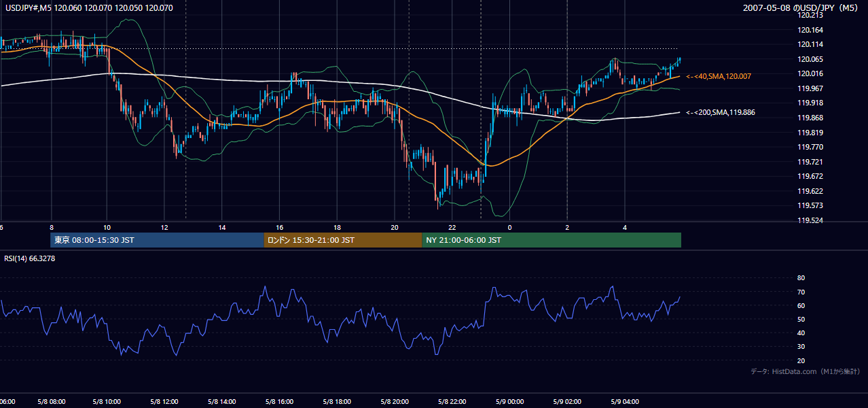Click hour label 18 under the price chart
The width and height of the screenshot is (868, 408).
[x=337, y=227]
